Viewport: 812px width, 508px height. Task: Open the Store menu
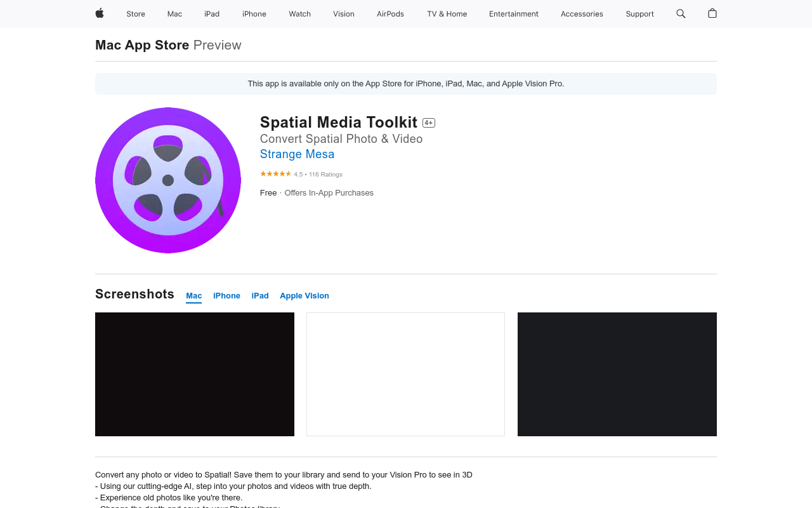point(136,14)
